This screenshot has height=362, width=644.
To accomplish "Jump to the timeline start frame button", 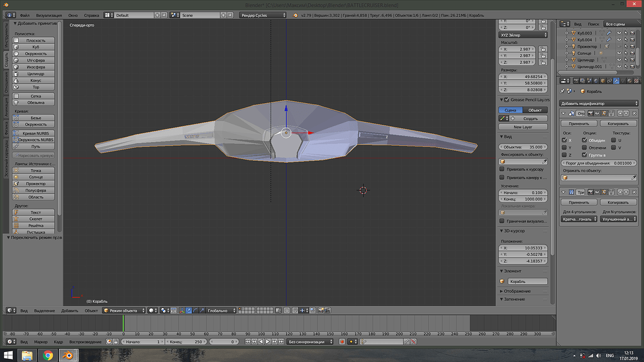I will pyautogui.click(x=248, y=342).
